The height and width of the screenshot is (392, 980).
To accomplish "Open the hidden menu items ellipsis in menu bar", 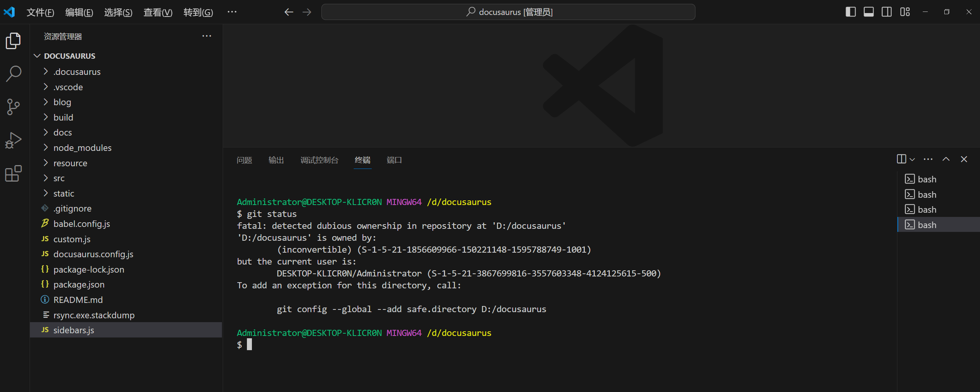I will [x=232, y=12].
